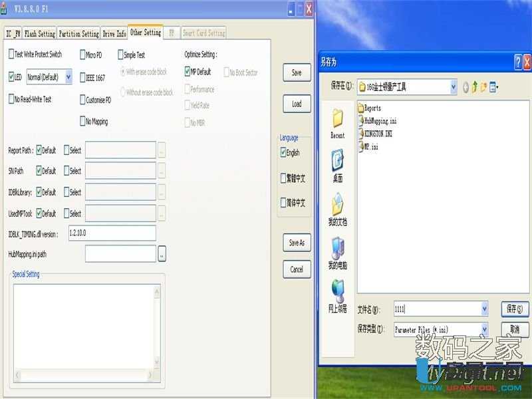The width and height of the screenshot is (532, 399).
Task: Create a new folder in save dialog
Action: (484, 86)
